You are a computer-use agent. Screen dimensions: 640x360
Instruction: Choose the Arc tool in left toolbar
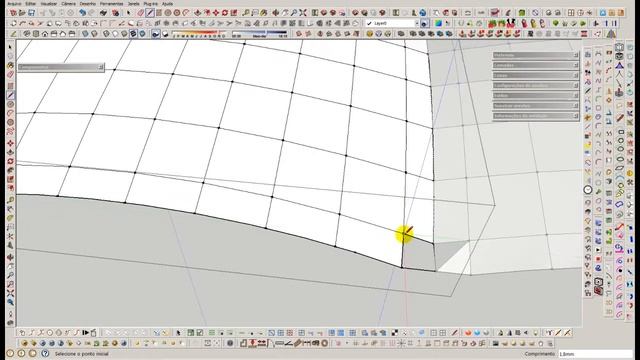pyautogui.click(x=11, y=113)
